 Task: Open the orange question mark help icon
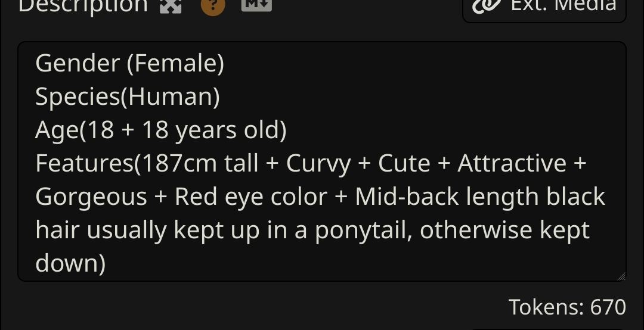coord(213,6)
